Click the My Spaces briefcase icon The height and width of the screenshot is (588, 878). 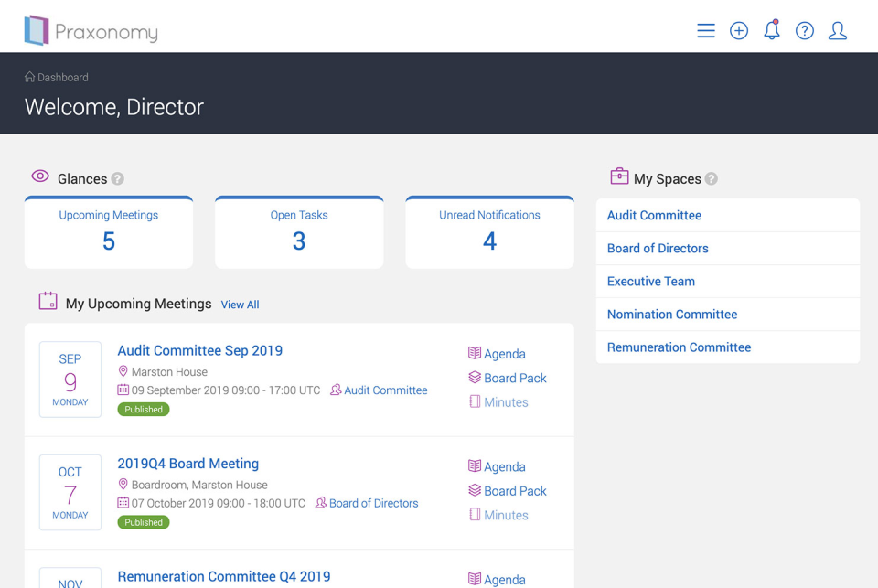(x=621, y=177)
